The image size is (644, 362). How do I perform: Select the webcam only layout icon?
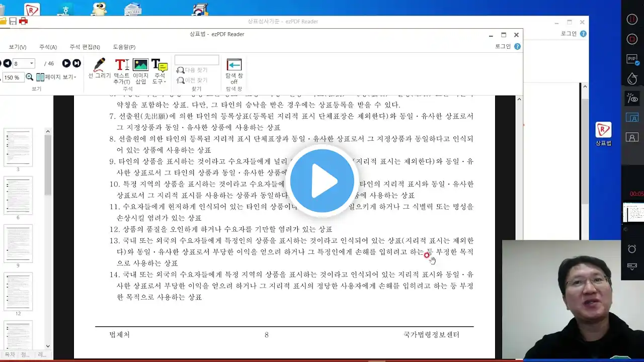pos(632,137)
